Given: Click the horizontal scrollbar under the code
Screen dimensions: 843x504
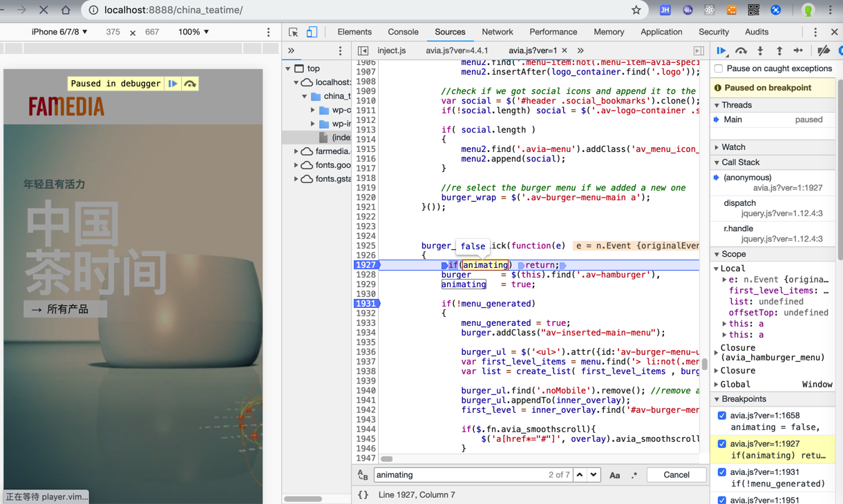Looking at the screenshot, I should (x=387, y=459).
